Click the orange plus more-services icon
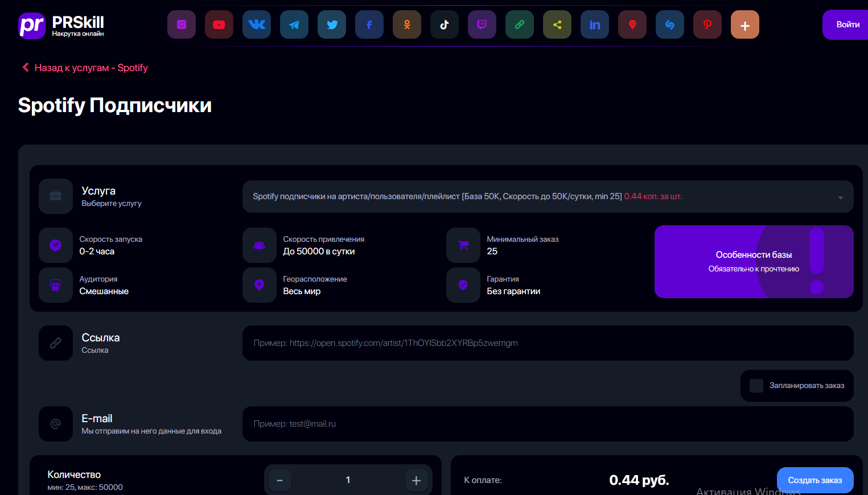The image size is (868, 495). pyautogui.click(x=745, y=24)
